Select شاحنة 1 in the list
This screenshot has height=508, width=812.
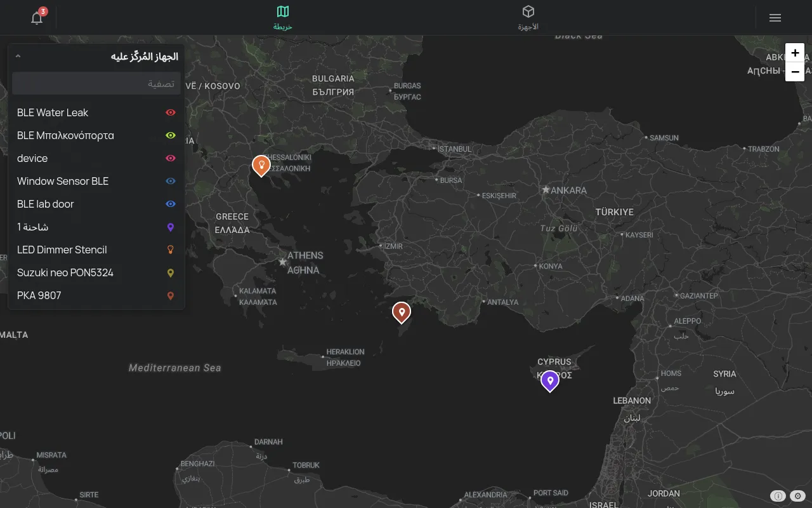(96, 227)
